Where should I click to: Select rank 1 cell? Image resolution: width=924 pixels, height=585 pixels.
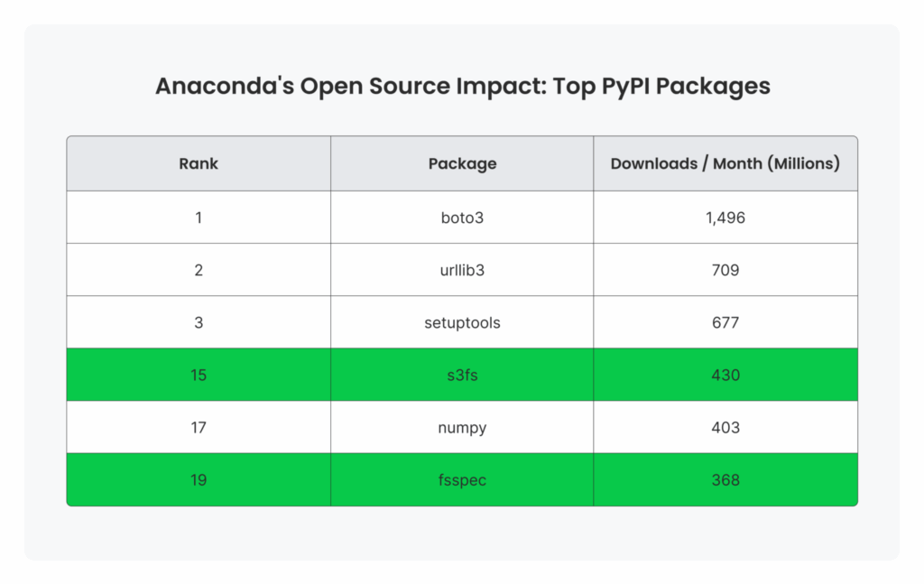point(199,217)
